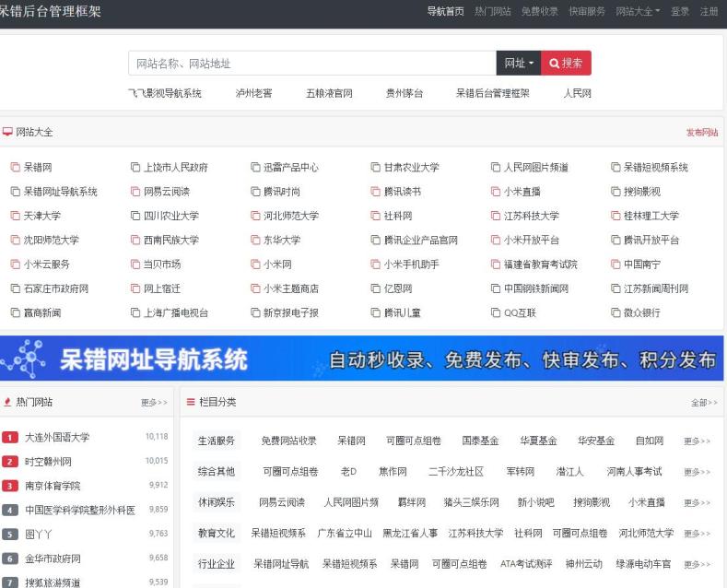Click the icon next to 社科网 in site list
This screenshot has height=588, width=727.
click(x=376, y=216)
